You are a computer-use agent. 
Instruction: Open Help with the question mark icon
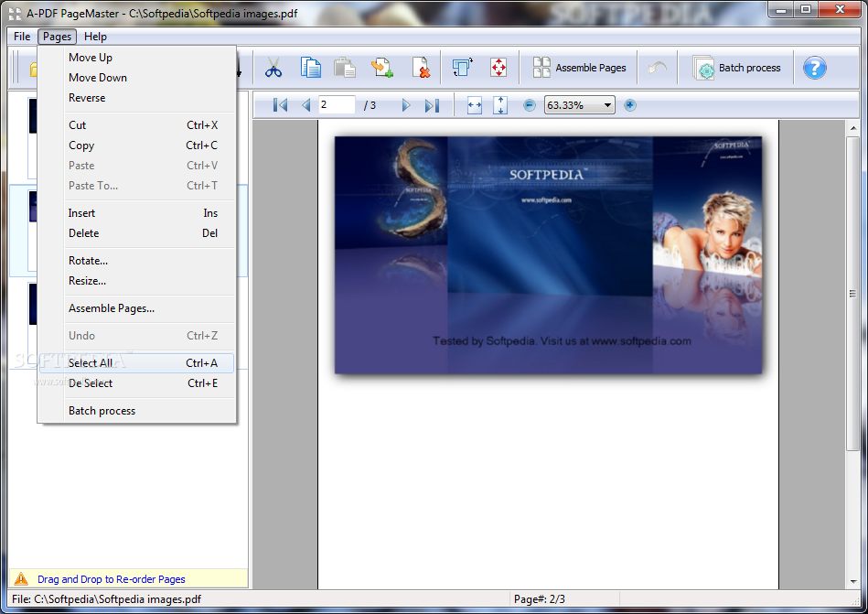click(x=814, y=68)
